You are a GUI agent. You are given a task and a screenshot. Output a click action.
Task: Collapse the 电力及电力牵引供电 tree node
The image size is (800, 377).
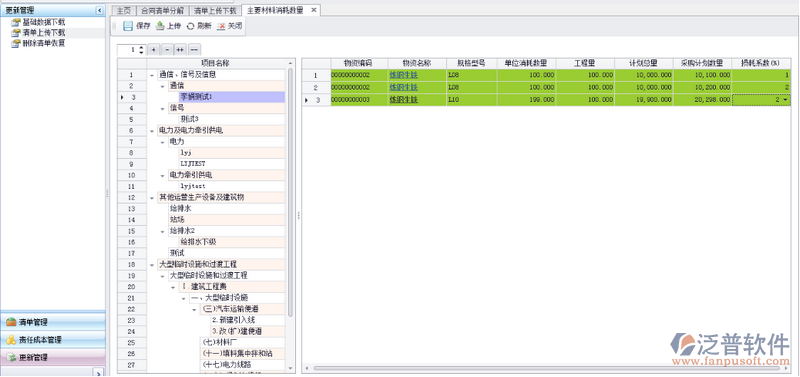[x=152, y=131]
